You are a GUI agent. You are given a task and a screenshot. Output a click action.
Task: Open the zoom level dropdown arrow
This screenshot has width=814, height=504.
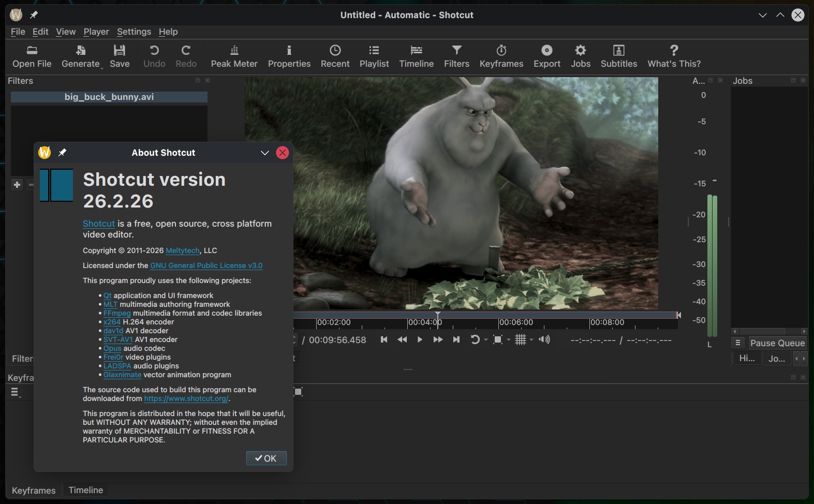coord(509,340)
